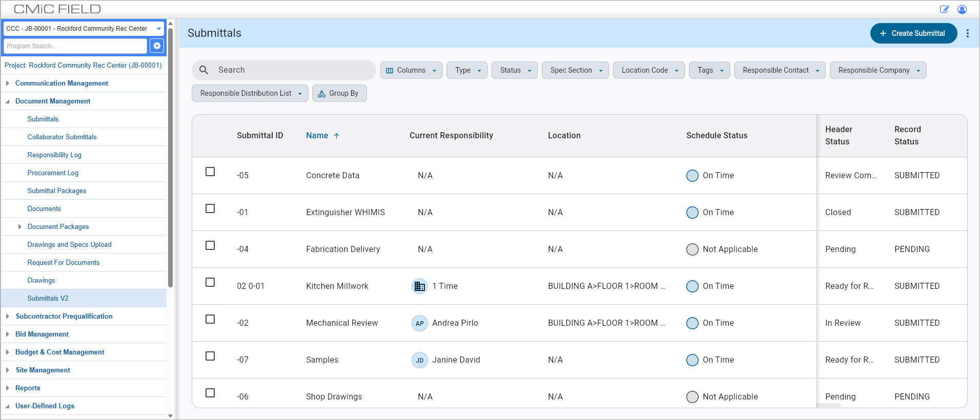Expand Reports tree node
Image resolution: width=980 pixels, height=420 pixels.
(8, 388)
